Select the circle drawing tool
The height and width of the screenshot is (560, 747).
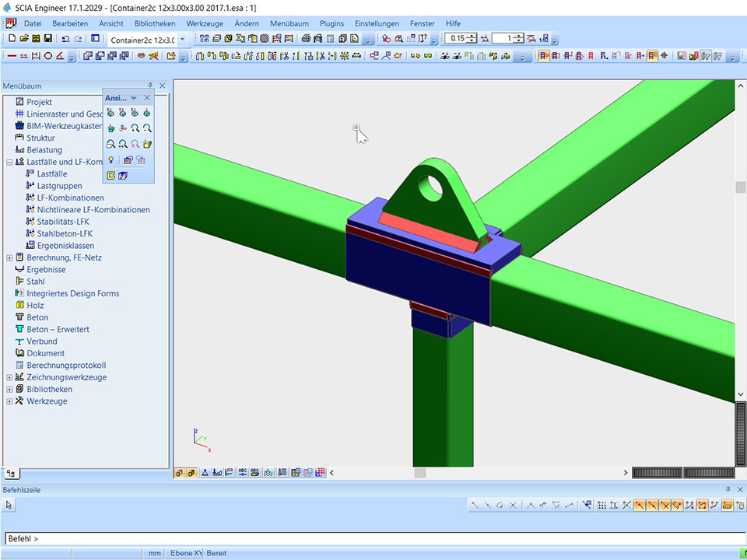click(x=47, y=56)
